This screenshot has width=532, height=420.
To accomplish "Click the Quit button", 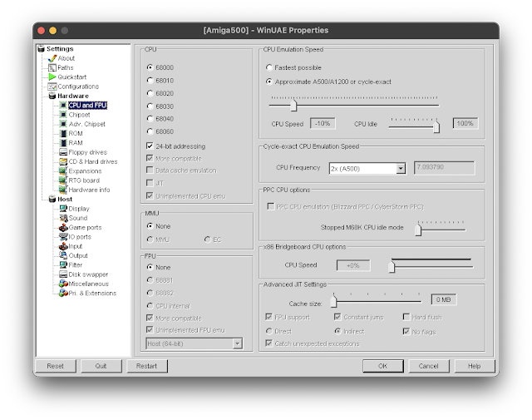I will [x=101, y=366].
